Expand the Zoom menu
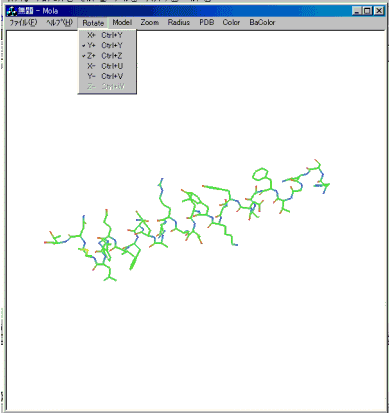 click(150, 22)
